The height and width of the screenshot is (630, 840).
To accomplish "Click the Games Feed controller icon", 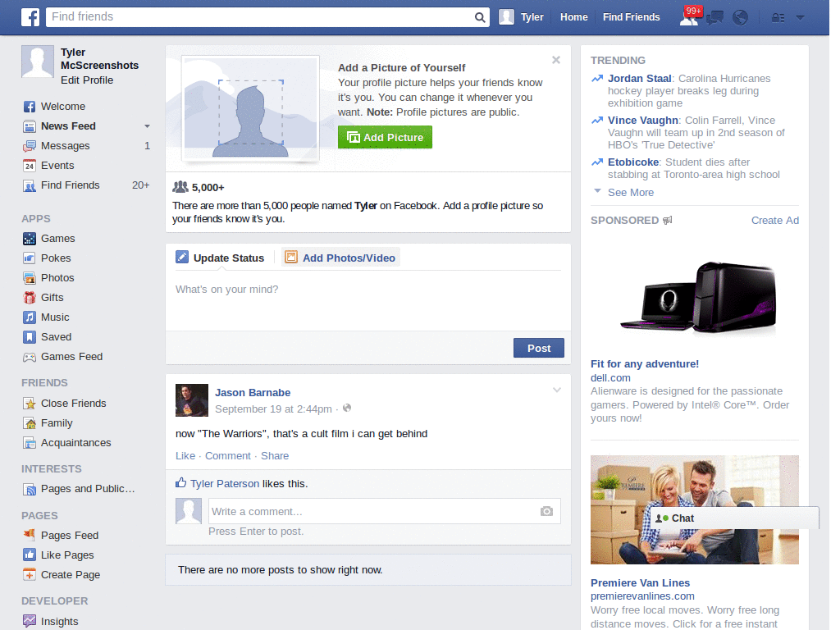I will (30, 357).
